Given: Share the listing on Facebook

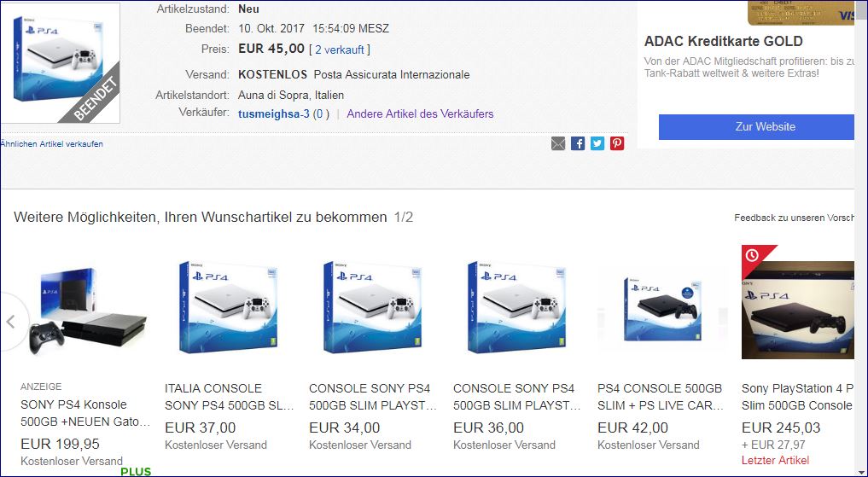Looking at the screenshot, I should pyautogui.click(x=578, y=143).
